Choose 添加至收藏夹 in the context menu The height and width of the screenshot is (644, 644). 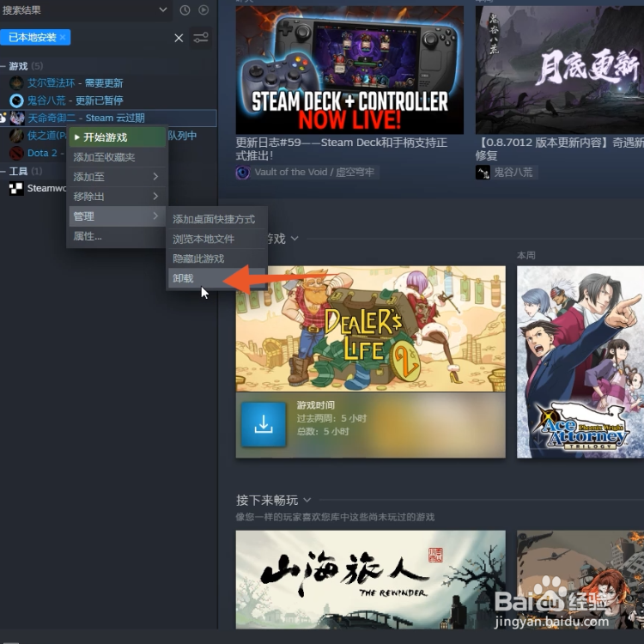pyautogui.click(x=118, y=157)
